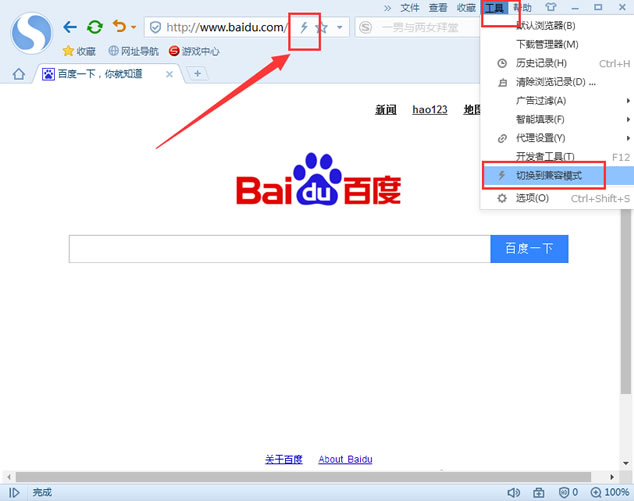Expand the undo history dropdown arrow

[x=133, y=27]
